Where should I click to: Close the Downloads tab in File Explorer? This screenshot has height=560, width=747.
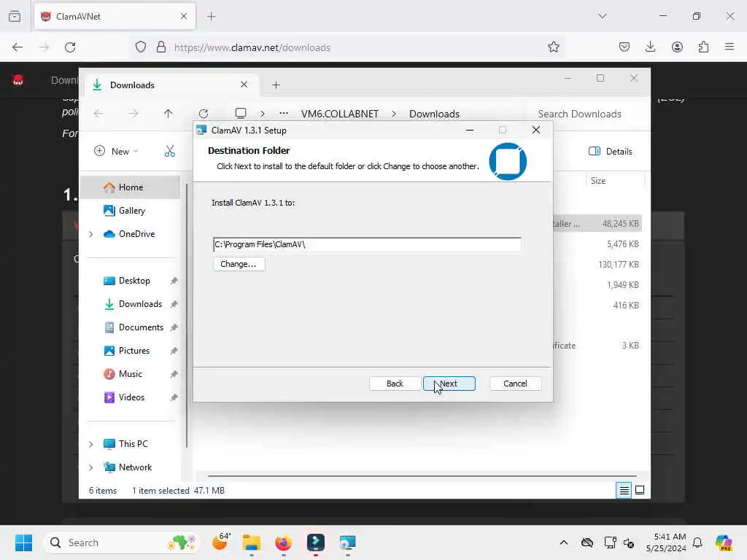pos(244,85)
